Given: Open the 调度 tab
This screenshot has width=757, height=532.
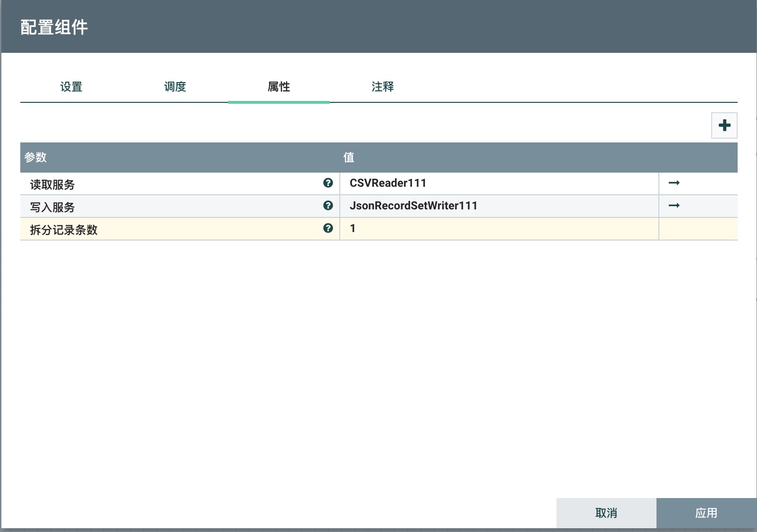Looking at the screenshot, I should [x=175, y=87].
